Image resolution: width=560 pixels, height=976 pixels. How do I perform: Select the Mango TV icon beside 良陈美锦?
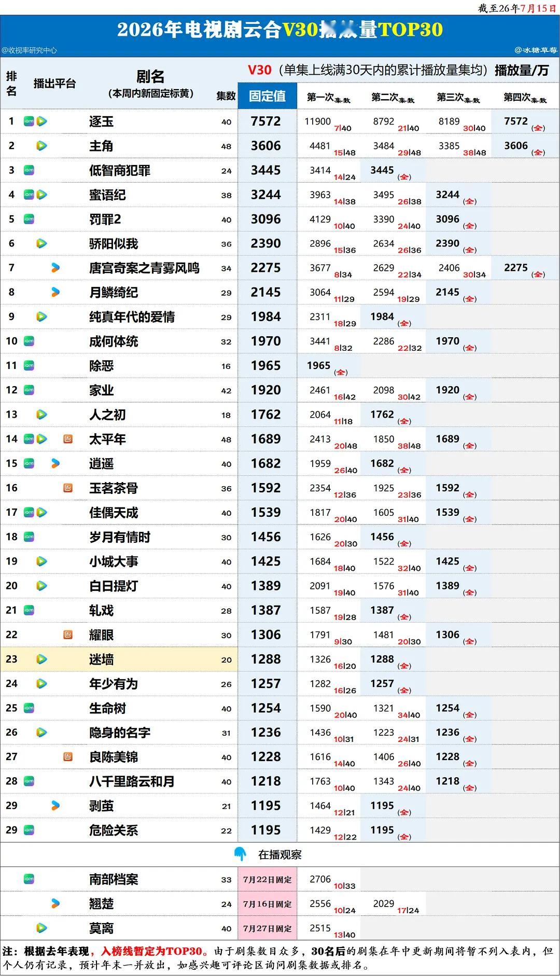[x=68, y=757]
